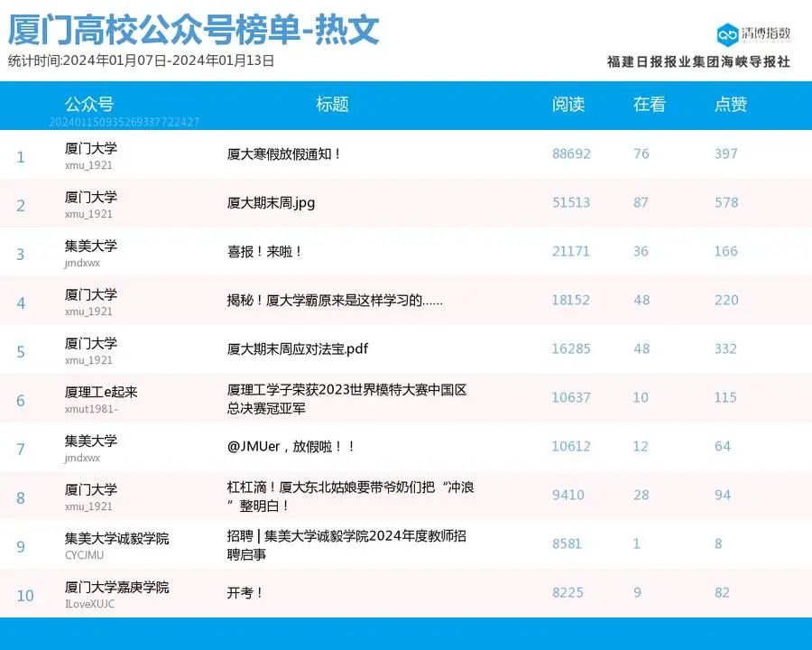This screenshot has height=650, width=812.
Task: Click account name 厦门大学嘉庚学院
Action: click(x=117, y=587)
